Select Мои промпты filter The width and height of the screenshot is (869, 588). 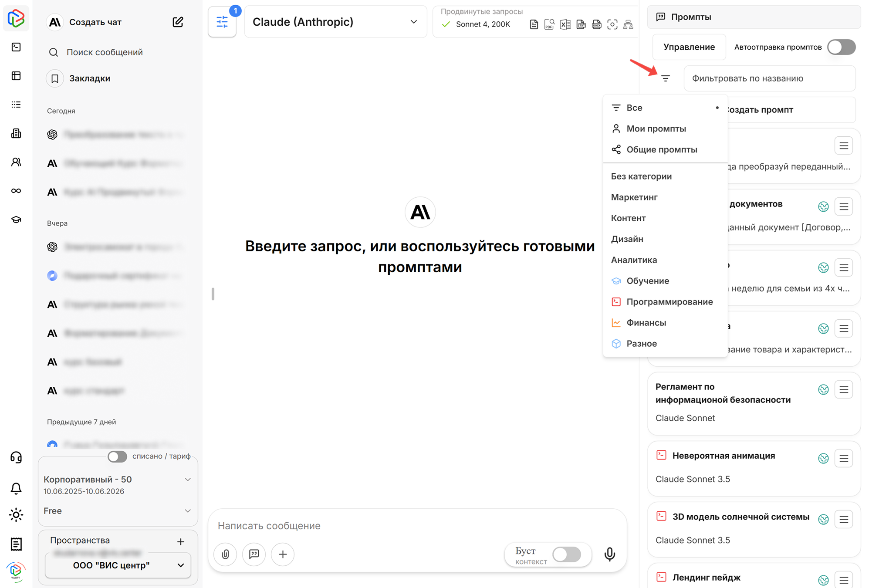coord(665,128)
